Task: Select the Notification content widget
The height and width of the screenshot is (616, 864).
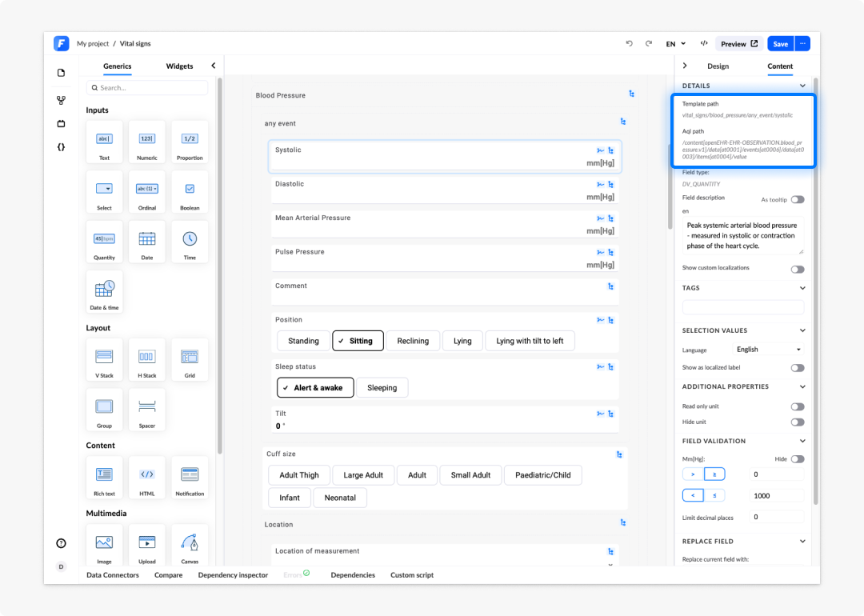Action: click(x=190, y=478)
